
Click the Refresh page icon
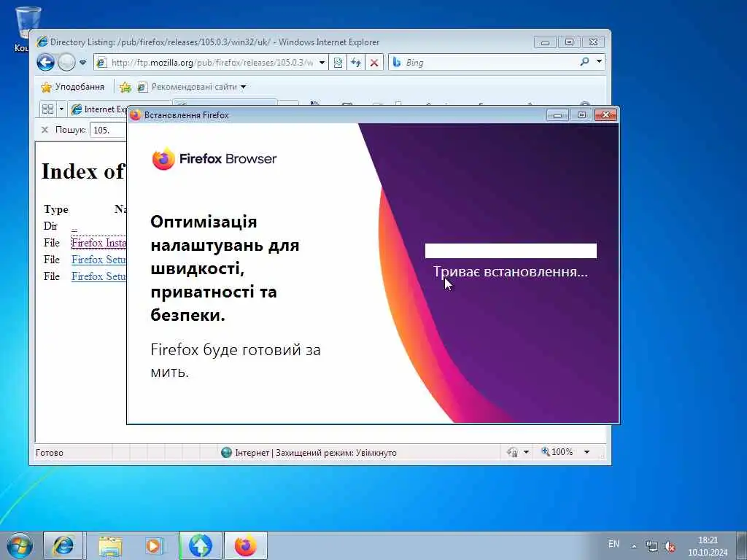click(x=356, y=63)
